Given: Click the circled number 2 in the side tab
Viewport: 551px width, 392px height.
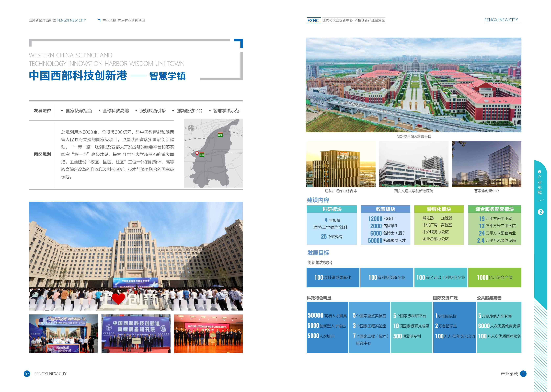Looking at the screenshot, I should coord(540,212).
